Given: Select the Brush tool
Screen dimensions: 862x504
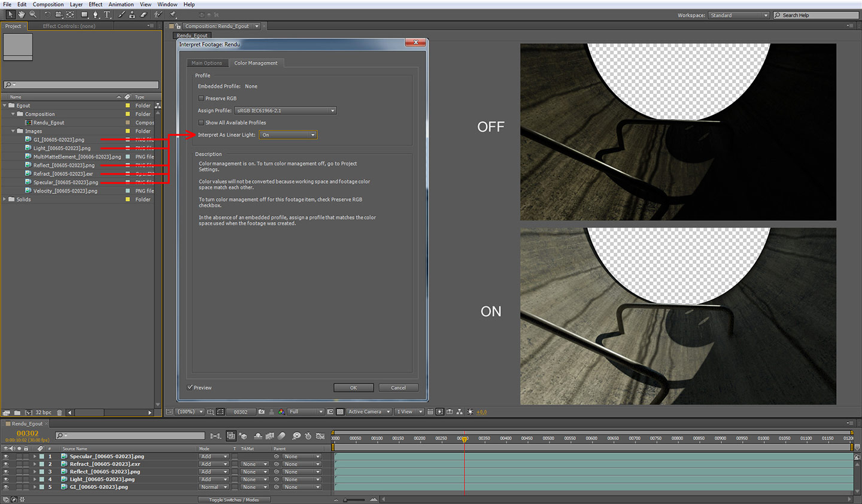Looking at the screenshot, I should pos(122,14).
